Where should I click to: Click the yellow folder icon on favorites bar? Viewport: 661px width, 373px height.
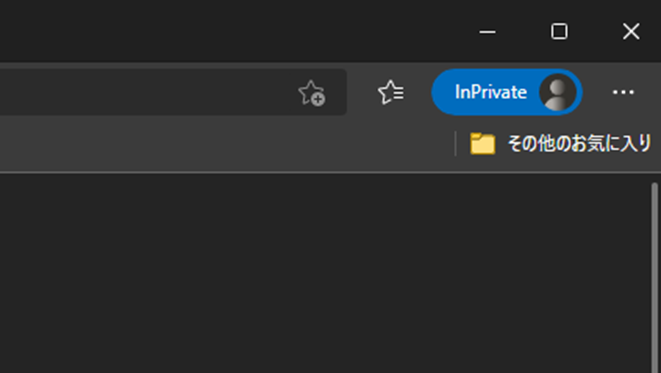pos(483,144)
